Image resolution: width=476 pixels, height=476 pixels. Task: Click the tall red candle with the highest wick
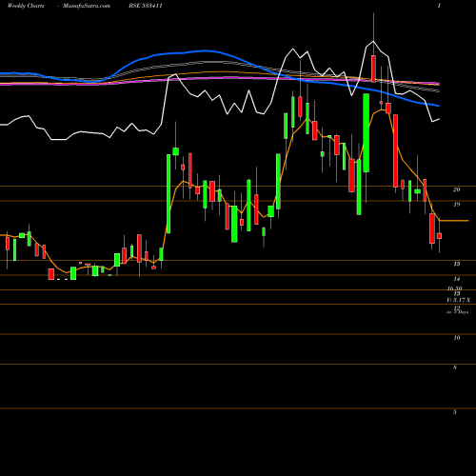pos(373,69)
